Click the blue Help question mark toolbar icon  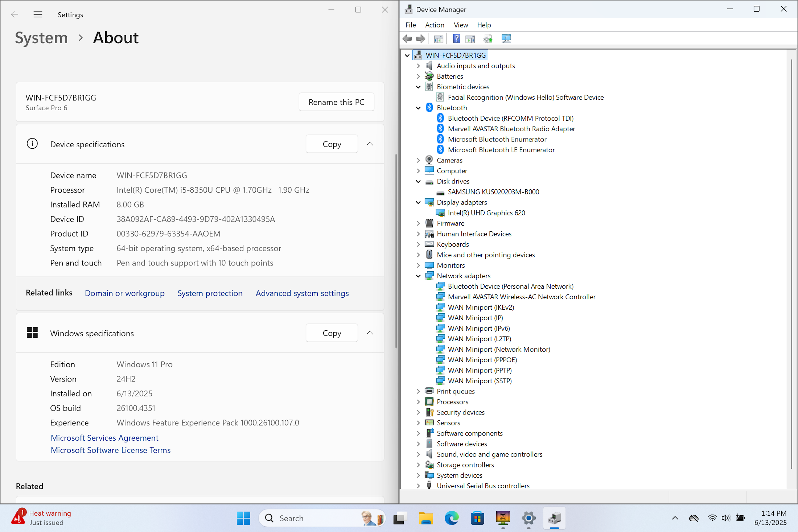[456, 38]
